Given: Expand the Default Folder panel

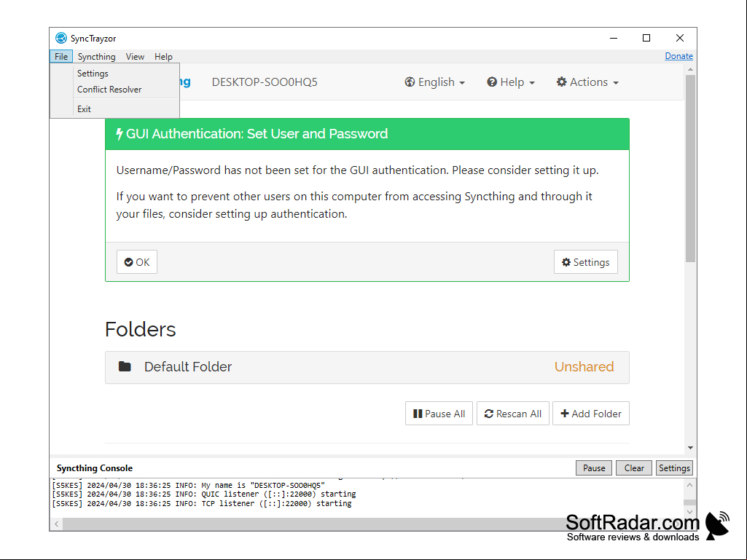Looking at the screenshot, I should 367,367.
